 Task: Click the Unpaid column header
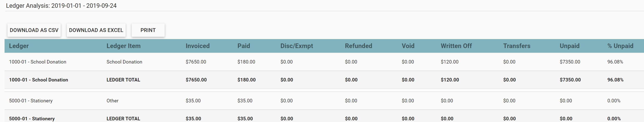tap(569, 46)
